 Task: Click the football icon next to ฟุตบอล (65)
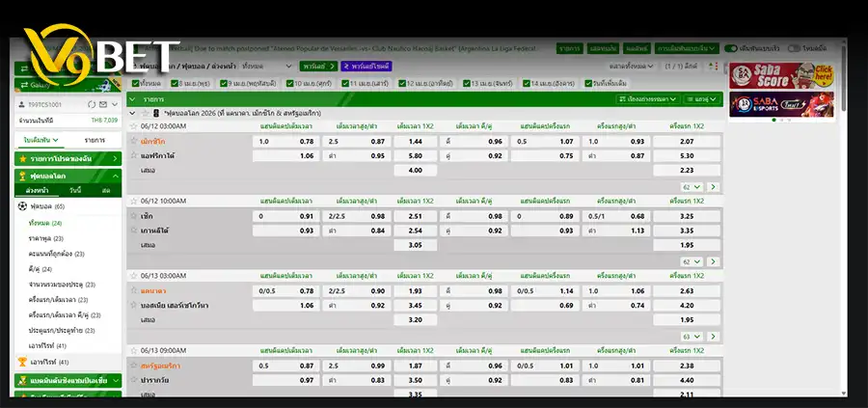pyautogui.click(x=22, y=206)
